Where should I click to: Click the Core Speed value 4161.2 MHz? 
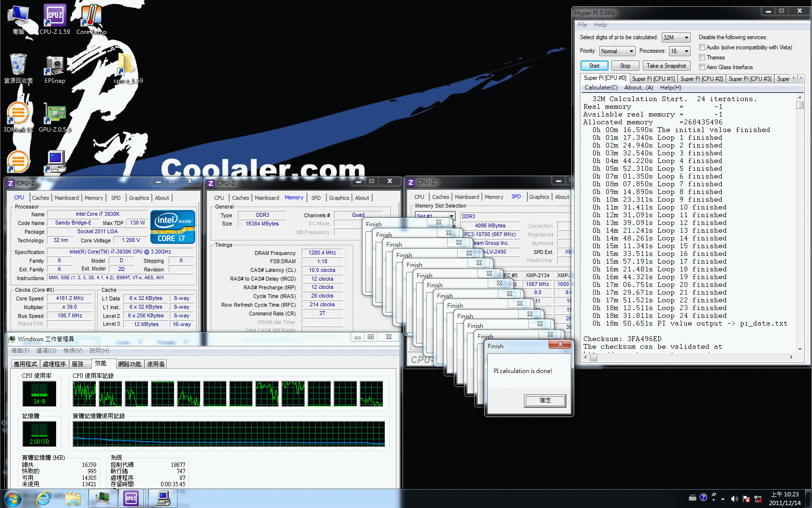70,299
